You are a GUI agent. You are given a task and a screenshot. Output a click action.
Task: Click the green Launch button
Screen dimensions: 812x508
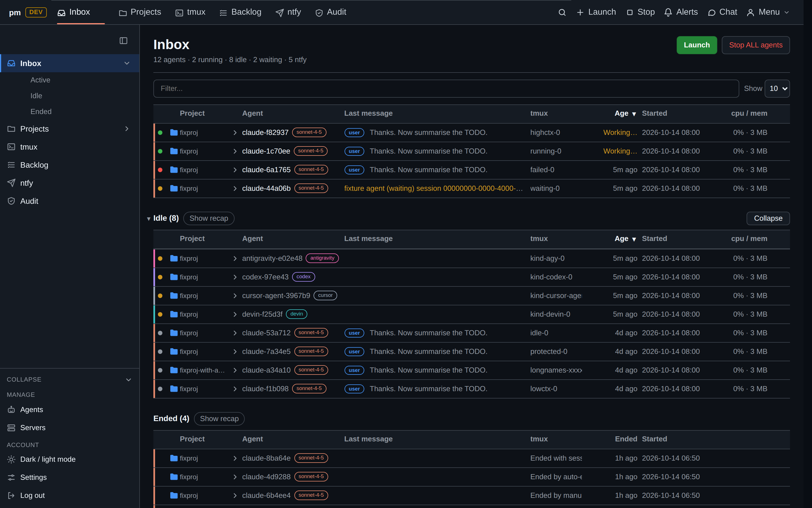pyautogui.click(x=697, y=45)
